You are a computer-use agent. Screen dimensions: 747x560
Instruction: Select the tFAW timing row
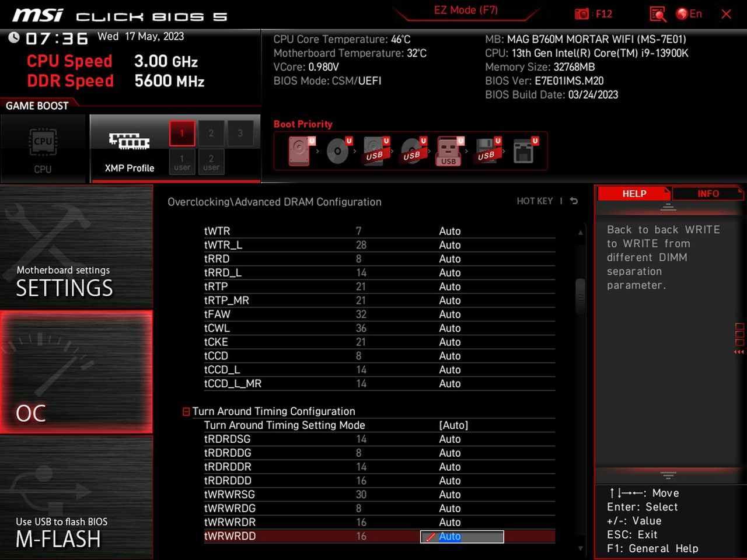point(379,314)
